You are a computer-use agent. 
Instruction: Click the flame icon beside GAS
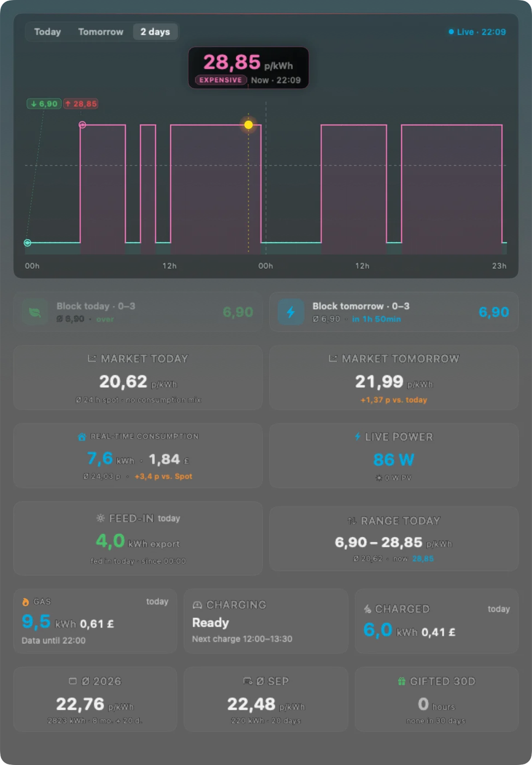tap(26, 602)
